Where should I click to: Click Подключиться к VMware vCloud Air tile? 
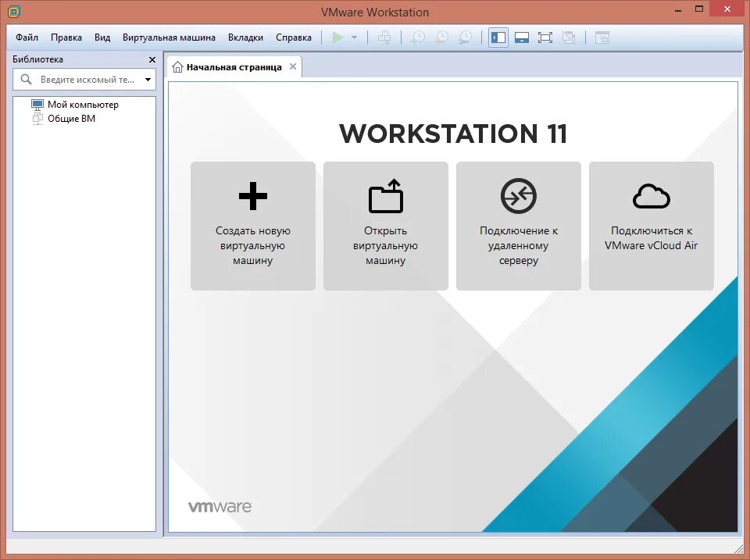click(x=652, y=226)
